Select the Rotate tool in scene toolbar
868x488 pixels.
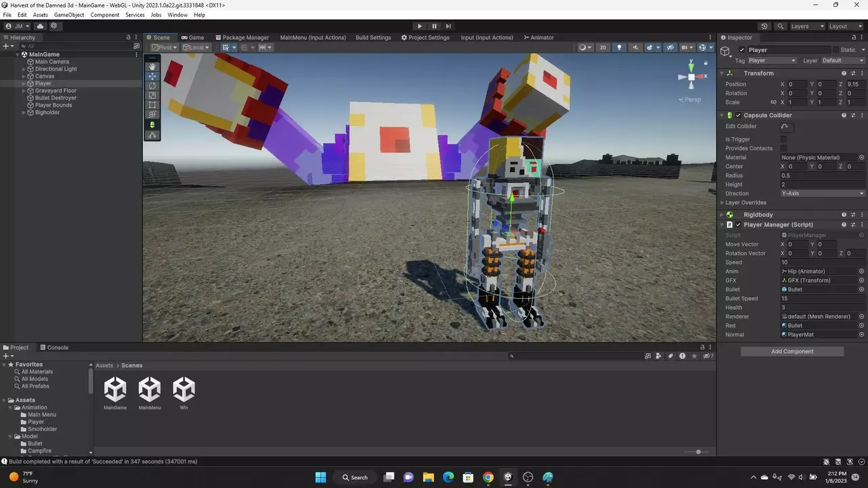(153, 86)
